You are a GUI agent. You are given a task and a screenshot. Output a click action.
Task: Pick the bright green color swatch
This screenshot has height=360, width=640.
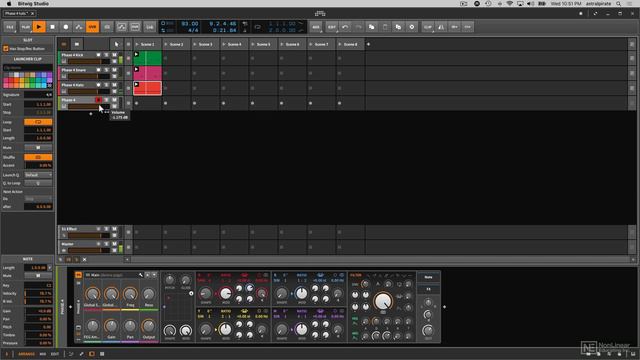point(33,85)
